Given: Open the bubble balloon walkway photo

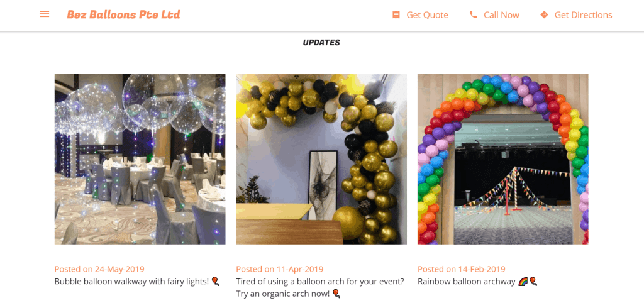Looking at the screenshot, I should click(140, 159).
